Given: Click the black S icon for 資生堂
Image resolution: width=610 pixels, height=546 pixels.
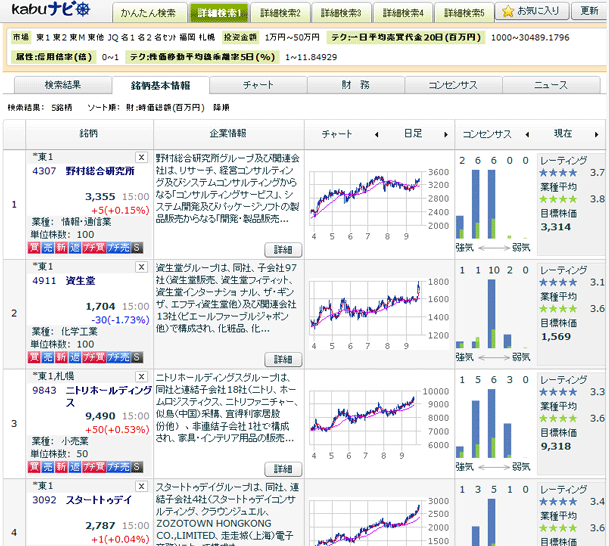Looking at the screenshot, I should [137, 357].
